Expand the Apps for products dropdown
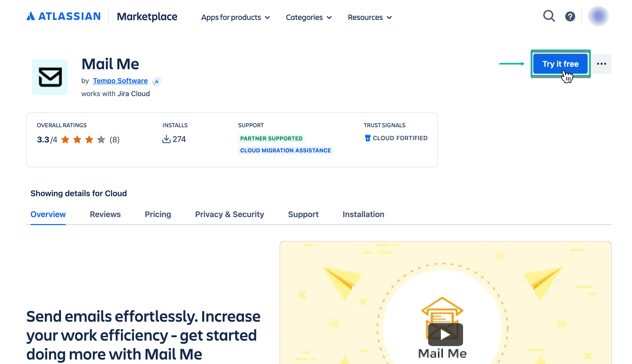632x364 pixels. [x=236, y=17]
